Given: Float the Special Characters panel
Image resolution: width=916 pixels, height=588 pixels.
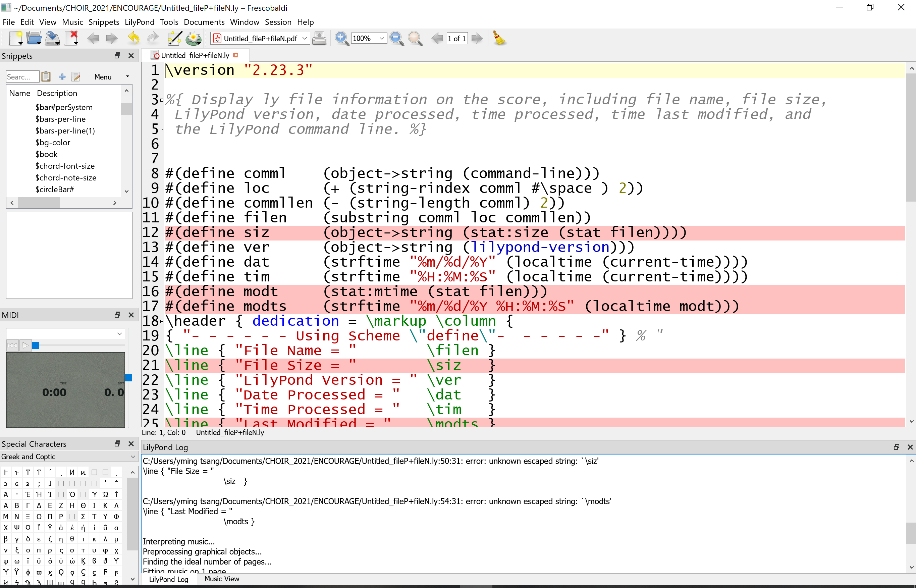Looking at the screenshot, I should point(117,444).
